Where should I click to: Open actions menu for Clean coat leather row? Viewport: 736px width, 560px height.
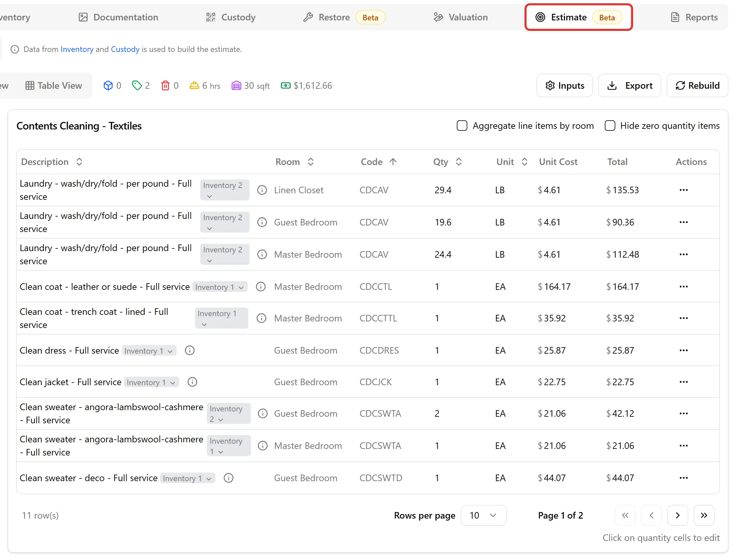point(684,287)
